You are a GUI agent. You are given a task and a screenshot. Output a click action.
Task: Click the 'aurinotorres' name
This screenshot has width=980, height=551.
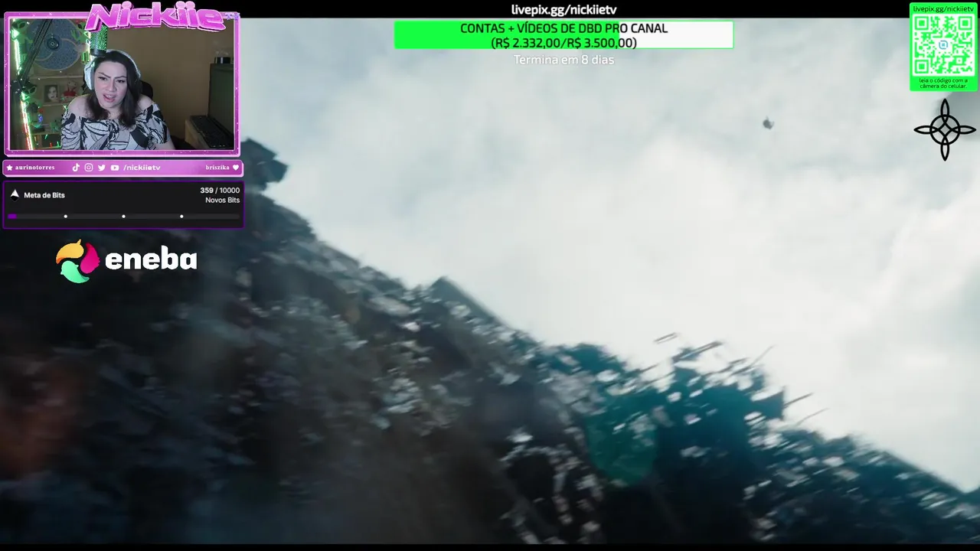click(x=35, y=168)
